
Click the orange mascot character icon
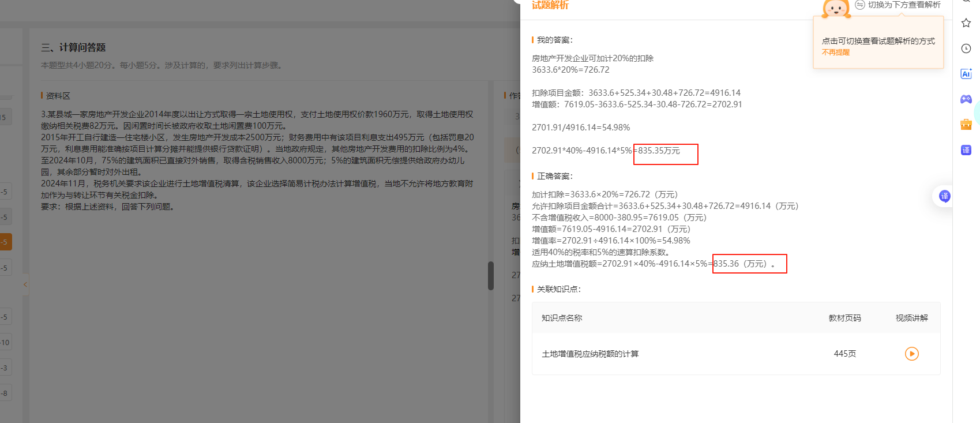point(836,8)
